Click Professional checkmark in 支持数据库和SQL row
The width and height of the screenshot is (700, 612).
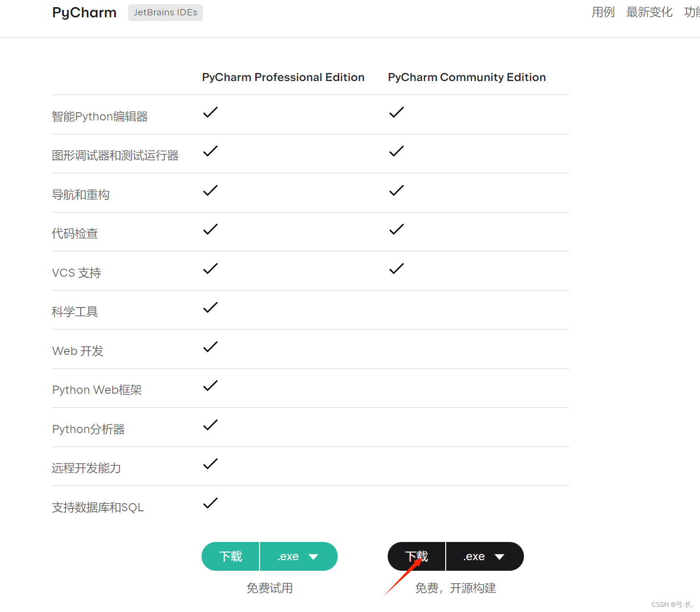point(210,503)
